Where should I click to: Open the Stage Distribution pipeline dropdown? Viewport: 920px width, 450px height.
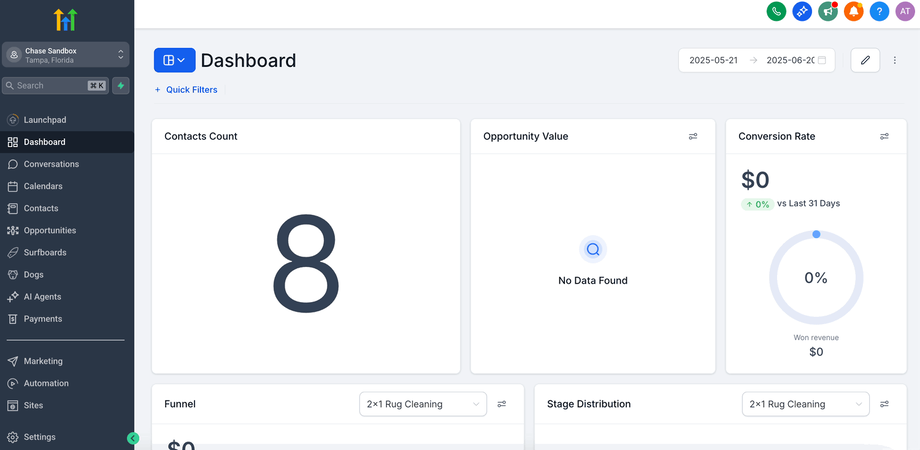point(805,404)
